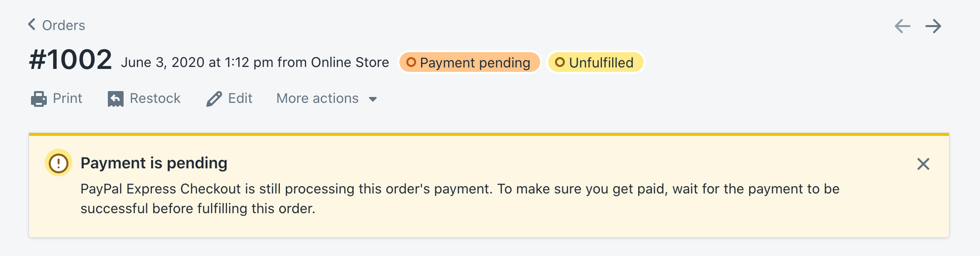Screen dimensions: 980x256
Task: Click the printer icon
Action: coord(39,99)
